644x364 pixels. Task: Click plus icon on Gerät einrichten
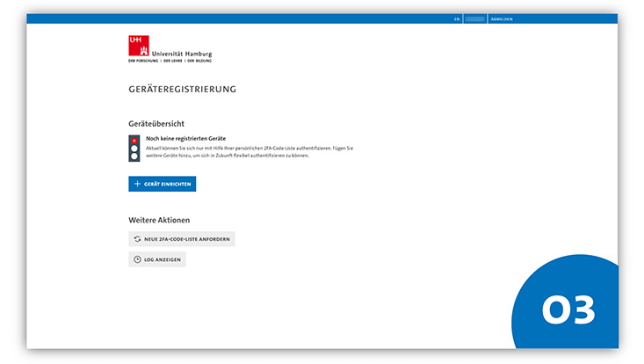pos(138,184)
